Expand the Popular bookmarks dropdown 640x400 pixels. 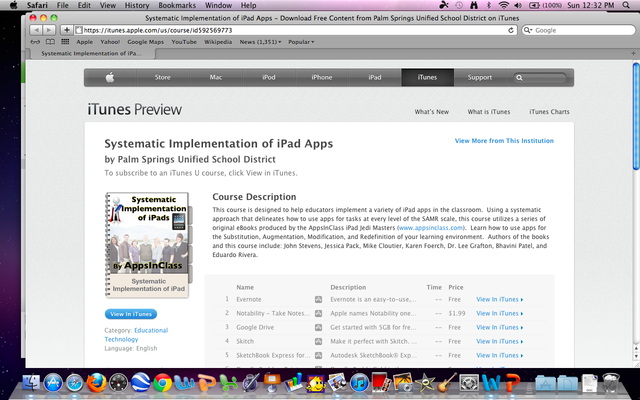point(301,42)
